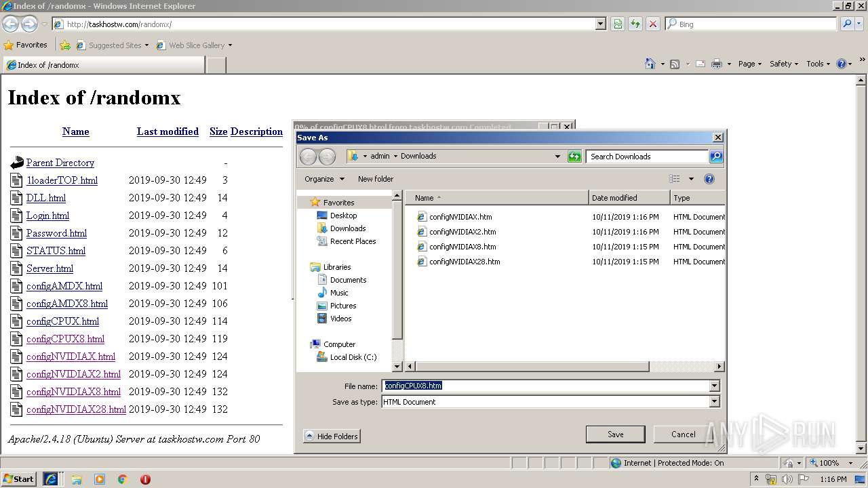Click the Search Downloads magnifier icon
The image size is (868, 488).
[716, 157]
